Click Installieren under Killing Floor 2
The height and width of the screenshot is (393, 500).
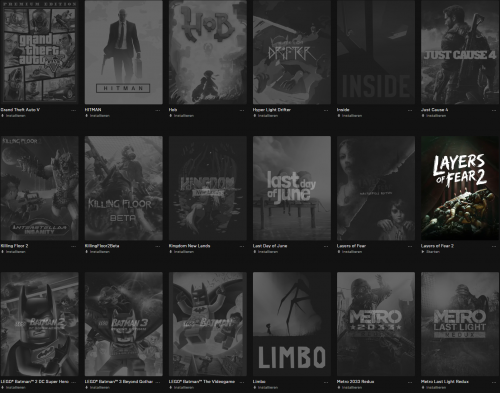pyautogui.click(x=13, y=252)
